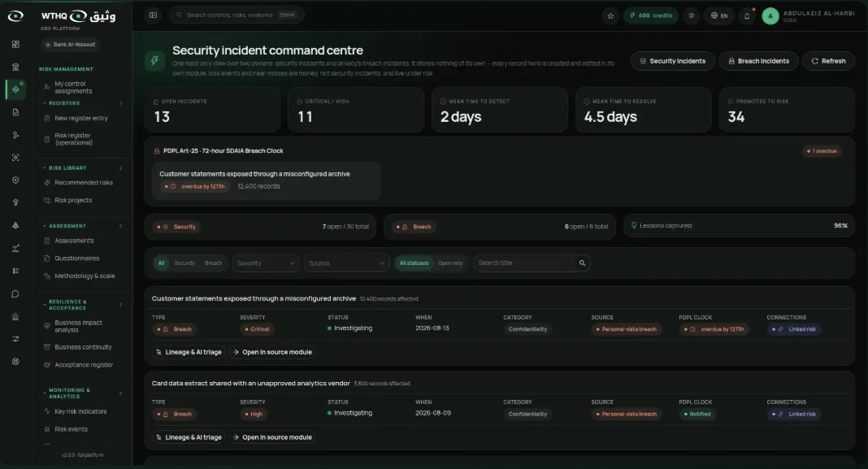This screenshot has height=469, width=868.
Task: Click the user avatar A
Action: pyautogui.click(x=770, y=16)
